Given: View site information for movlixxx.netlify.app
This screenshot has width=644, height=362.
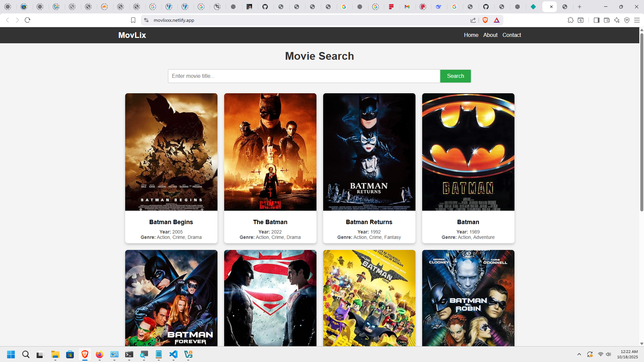Looking at the screenshot, I should [146, 20].
